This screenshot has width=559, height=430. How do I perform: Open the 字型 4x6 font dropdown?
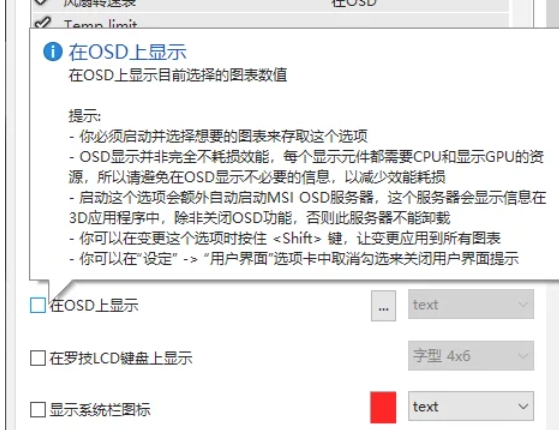click(x=471, y=355)
